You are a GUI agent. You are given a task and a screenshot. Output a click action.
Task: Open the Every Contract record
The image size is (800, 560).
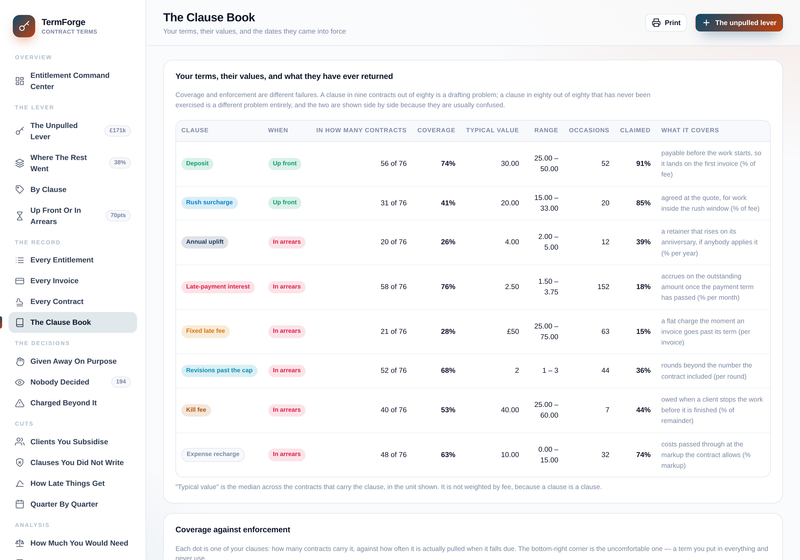pos(73,302)
